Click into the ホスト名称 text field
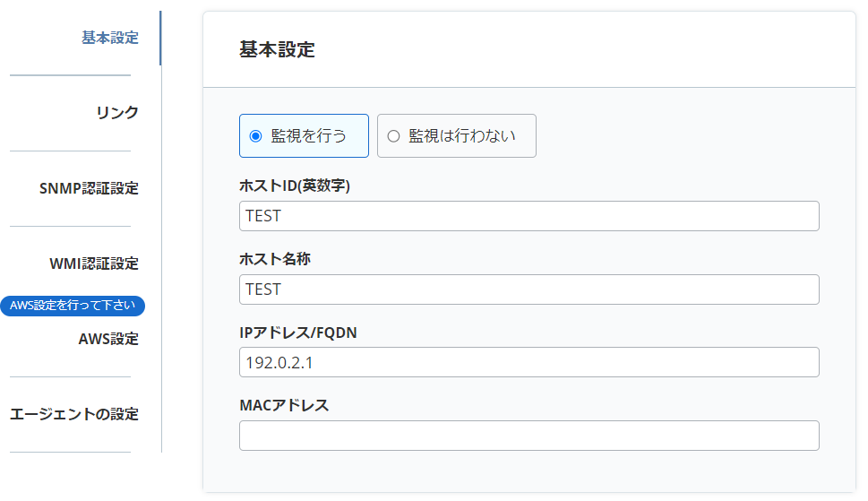868x501 pixels. pos(529,289)
